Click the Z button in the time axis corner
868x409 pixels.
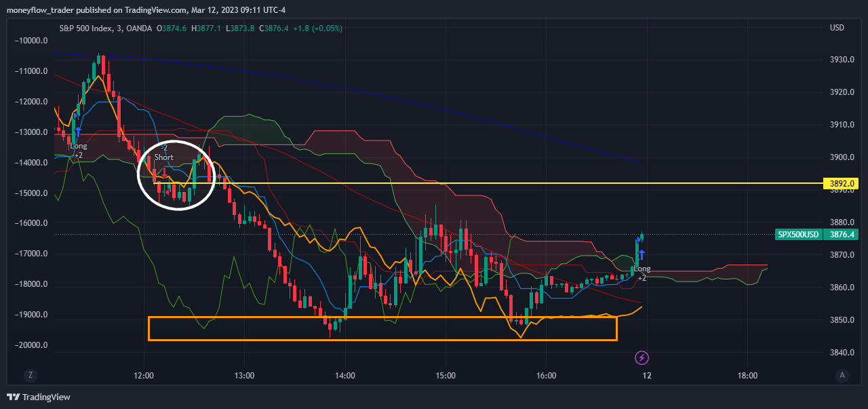point(30,375)
